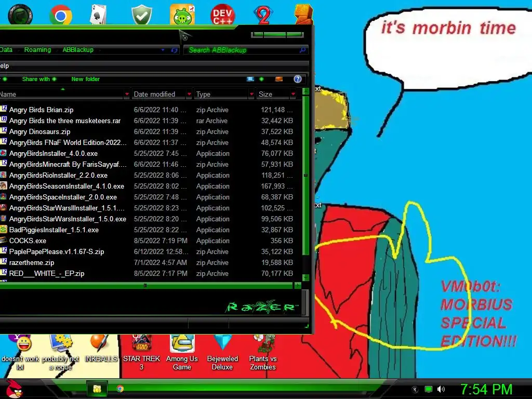Sort by the Type column header
532x399 pixels.
[x=221, y=94]
